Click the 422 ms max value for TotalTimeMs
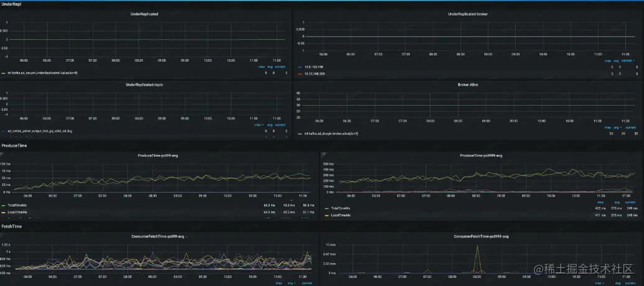Image resolution: width=644 pixels, height=286 pixels. coord(600,208)
